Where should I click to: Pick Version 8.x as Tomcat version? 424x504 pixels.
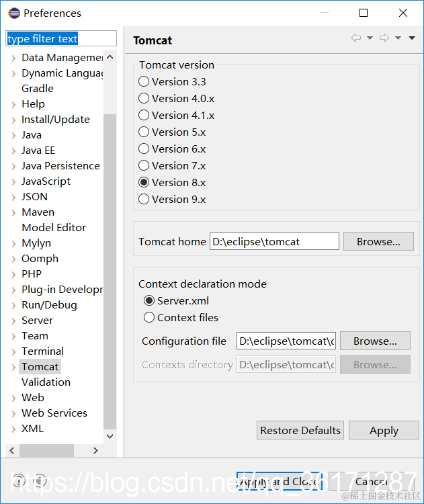point(144,183)
